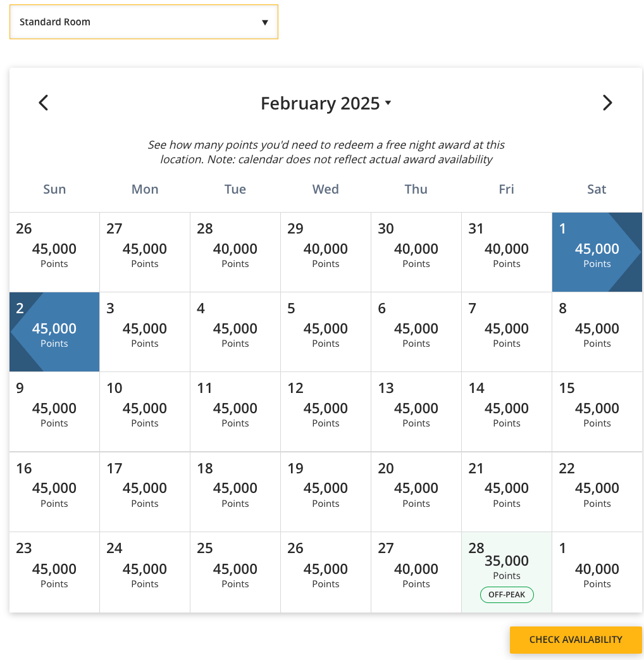Choose Sunday February 23
The width and height of the screenshot is (644, 660).
pos(54,572)
